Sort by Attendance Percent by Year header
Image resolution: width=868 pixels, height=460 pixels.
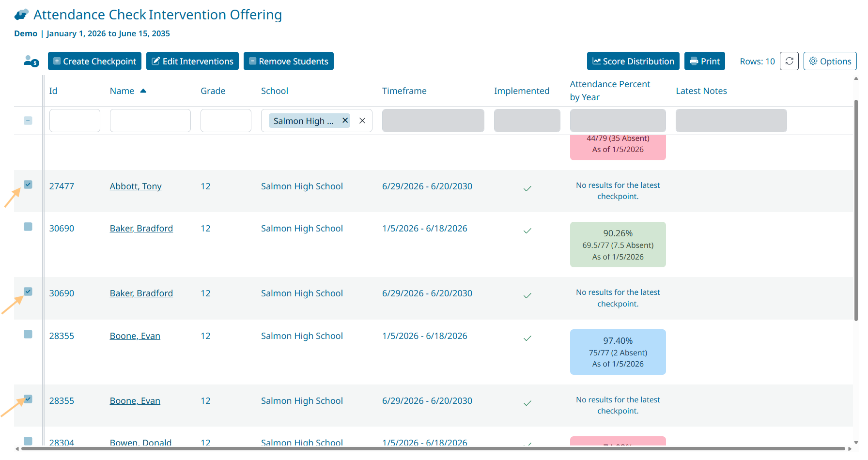pyautogui.click(x=609, y=91)
